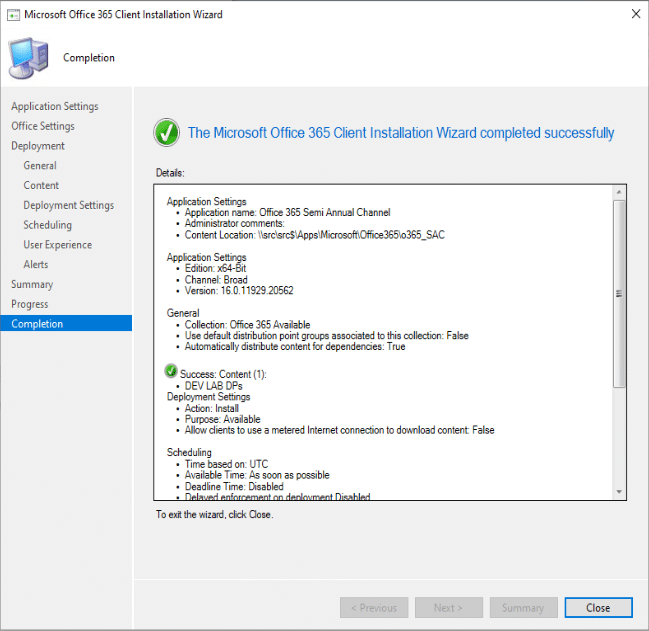Click the Close button to exit wizard

point(598,607)
